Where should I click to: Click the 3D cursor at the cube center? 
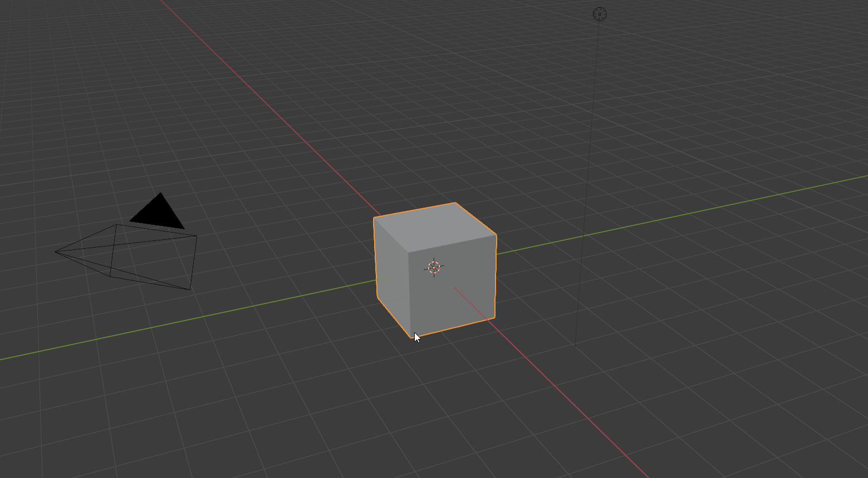[x=434, y=268]
